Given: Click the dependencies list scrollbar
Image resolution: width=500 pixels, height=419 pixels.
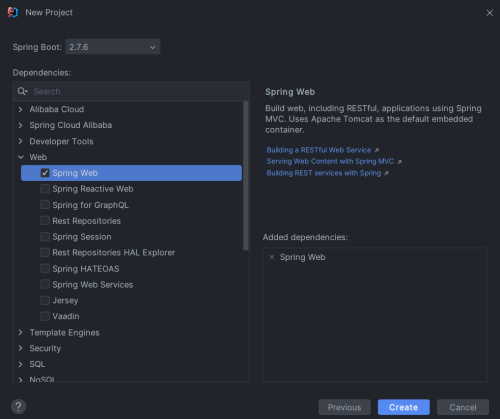Looking at the screenshot, I should (246, 175).
